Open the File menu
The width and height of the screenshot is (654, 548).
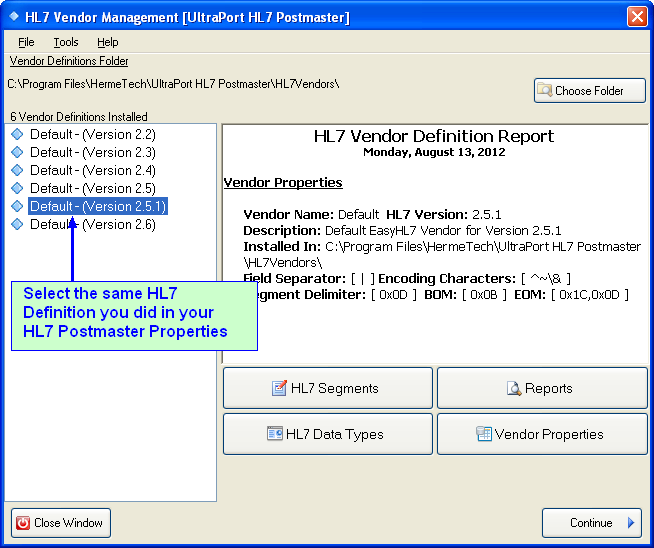26,42
